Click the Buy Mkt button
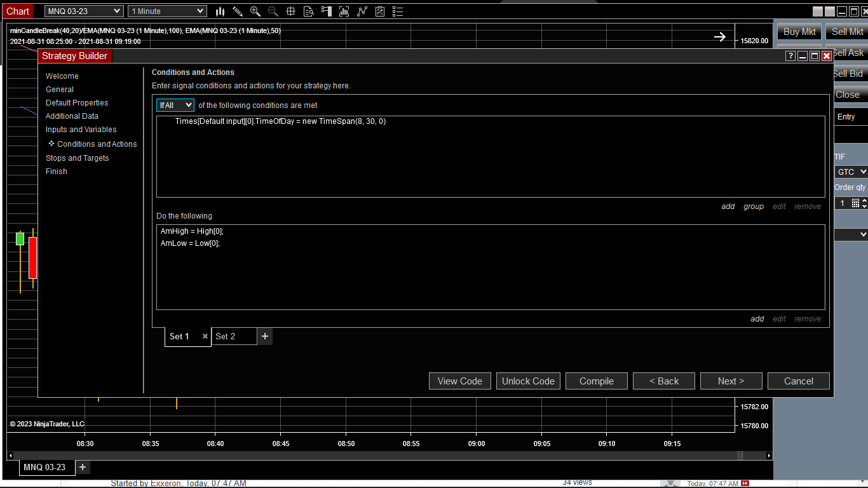 pyautogui.click(x=799, y=32)
